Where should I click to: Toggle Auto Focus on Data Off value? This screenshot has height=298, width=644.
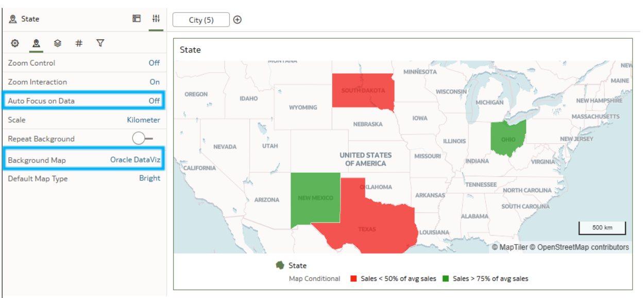[x=154, y=101]
